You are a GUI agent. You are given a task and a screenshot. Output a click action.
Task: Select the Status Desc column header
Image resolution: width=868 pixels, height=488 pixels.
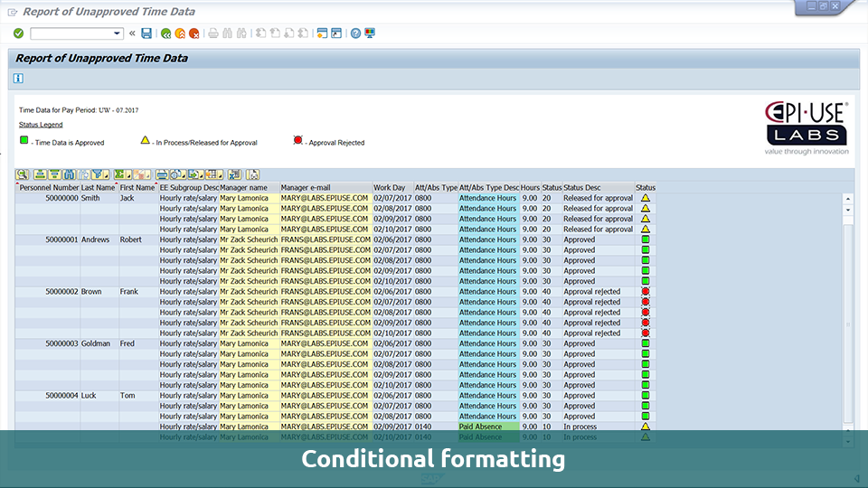pos(597,187)
